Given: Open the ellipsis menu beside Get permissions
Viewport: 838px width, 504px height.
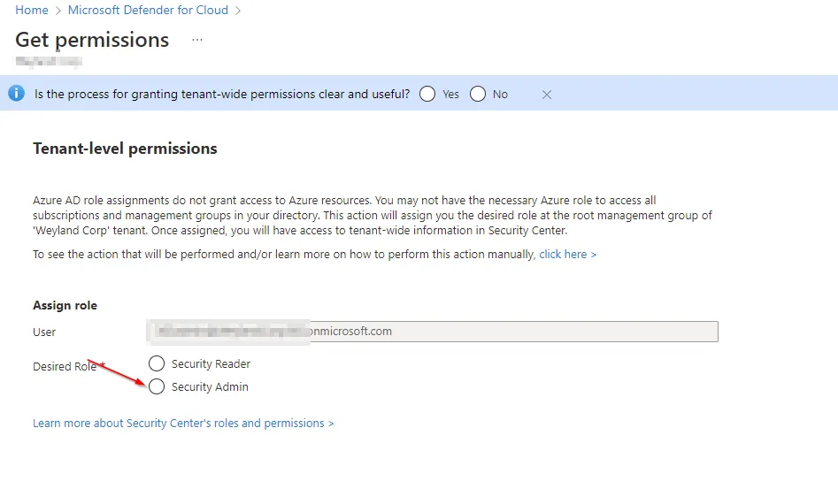Looking at the screenshot, I should point(197,40).
